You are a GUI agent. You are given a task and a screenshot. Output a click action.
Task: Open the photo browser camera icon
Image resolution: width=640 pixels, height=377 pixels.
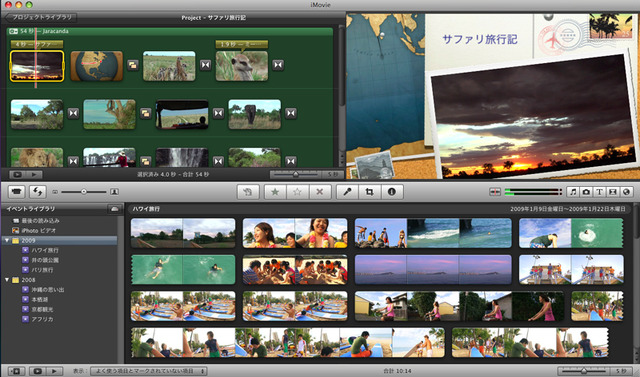point(586,192)
